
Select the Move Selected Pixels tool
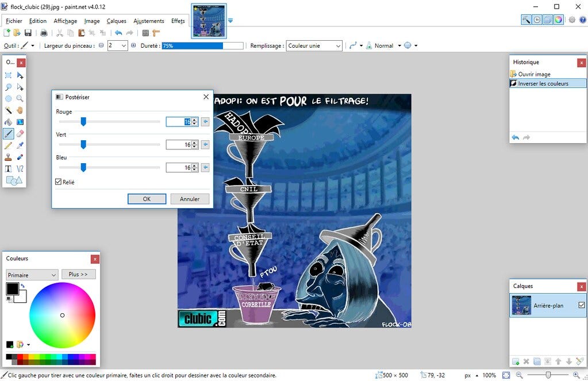click(20, 75)
